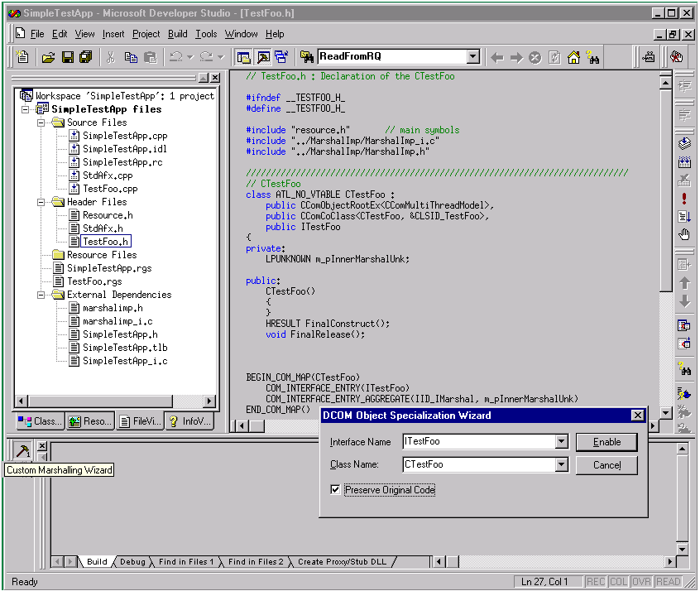Click the Open file folder icon

[x=48, y=57]
